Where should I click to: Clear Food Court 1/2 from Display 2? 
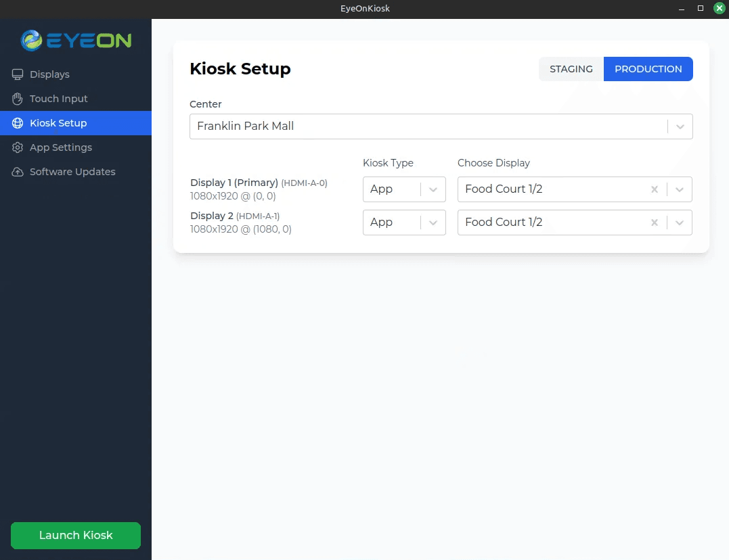pos(654,222)
